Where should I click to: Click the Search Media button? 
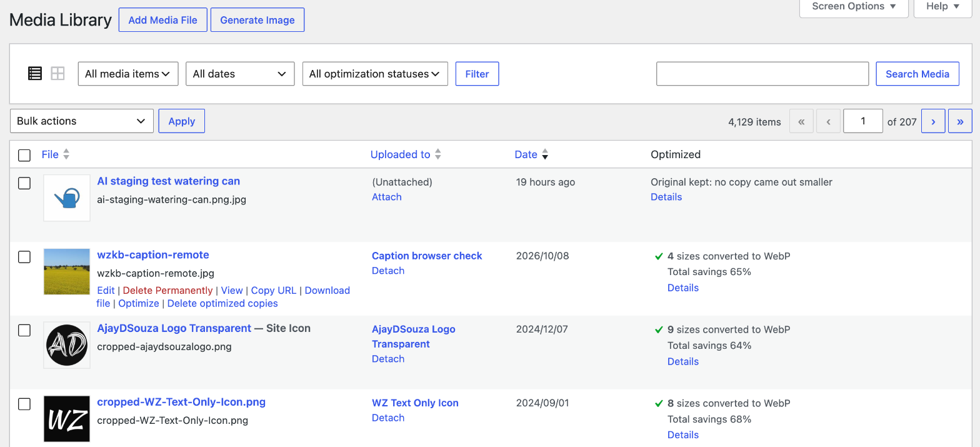click(x=917, y=74)
